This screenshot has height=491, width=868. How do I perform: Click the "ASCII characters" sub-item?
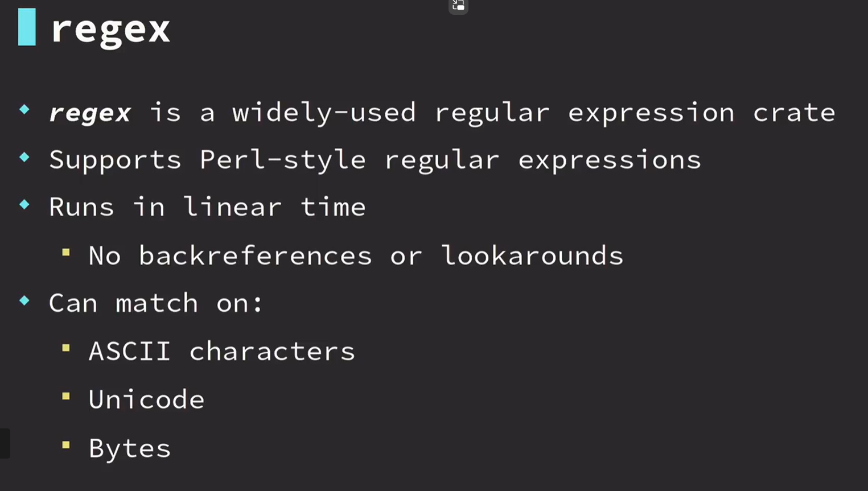(x=222, y=351)
